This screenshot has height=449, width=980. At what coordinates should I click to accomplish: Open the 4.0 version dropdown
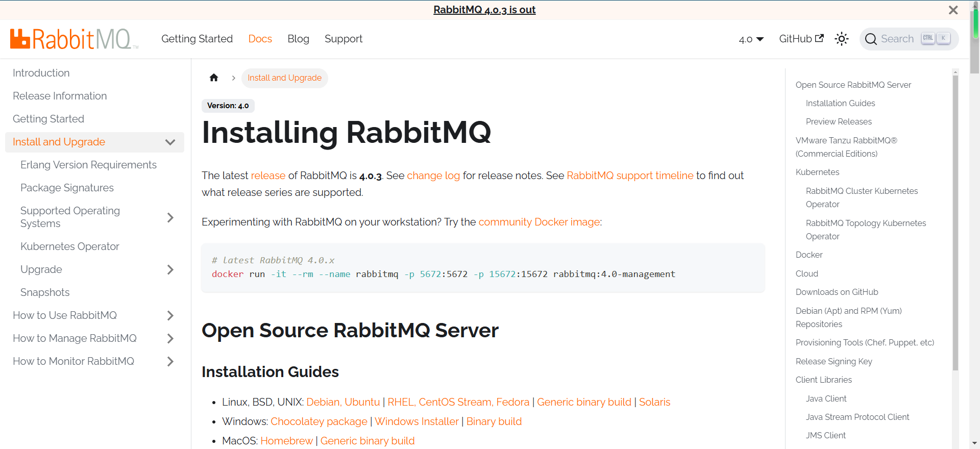tap(751, 39)
